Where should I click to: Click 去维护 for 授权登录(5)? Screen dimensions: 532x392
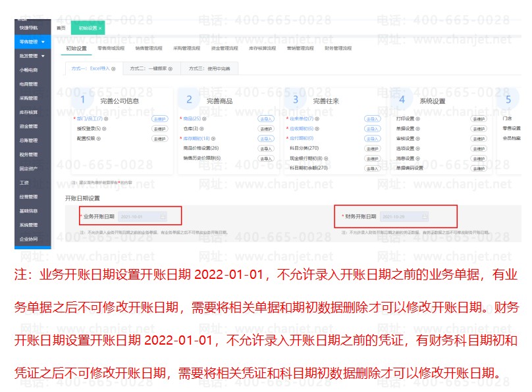[x=159, y=129]
